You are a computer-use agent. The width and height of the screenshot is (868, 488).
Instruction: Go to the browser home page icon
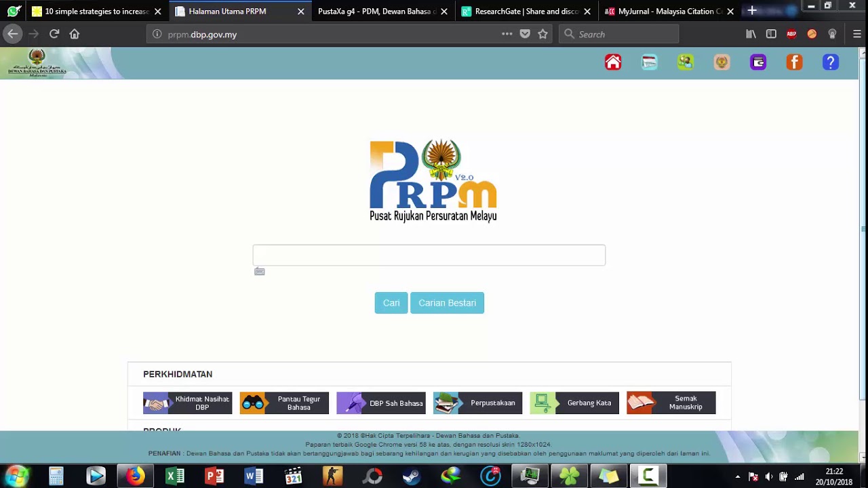[75, 34]
